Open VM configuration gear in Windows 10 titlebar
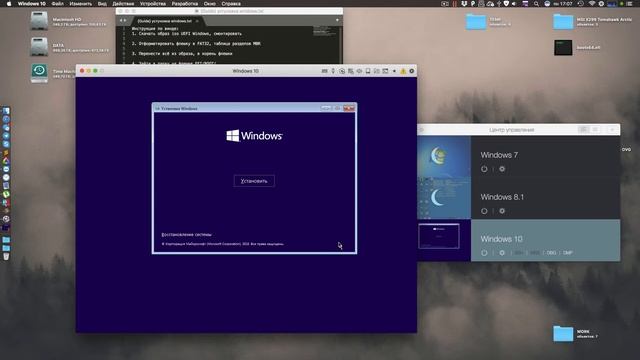Image resolution: width=640 pixels, height=360 pixels. pyautogui.click(x=412, y=71)
